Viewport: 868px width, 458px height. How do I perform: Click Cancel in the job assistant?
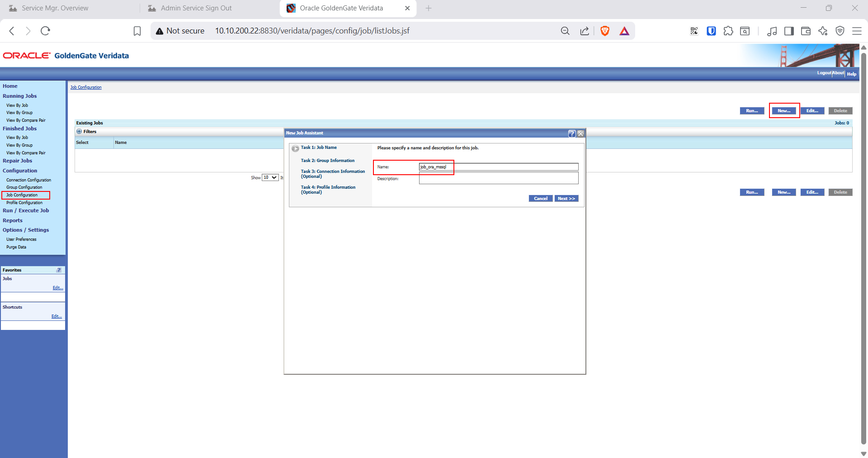pos(541,199)
